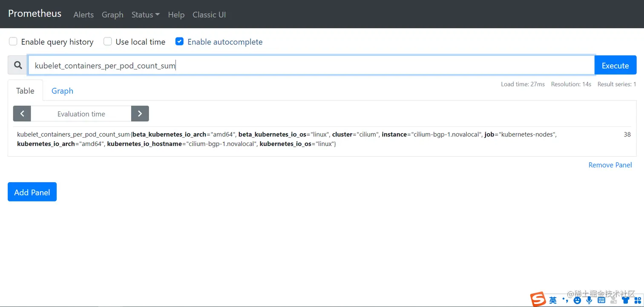The width and height of the screenshot is (644, 307).
Task: Click the Remove Panel link
Action: click(x=610, y=165)
